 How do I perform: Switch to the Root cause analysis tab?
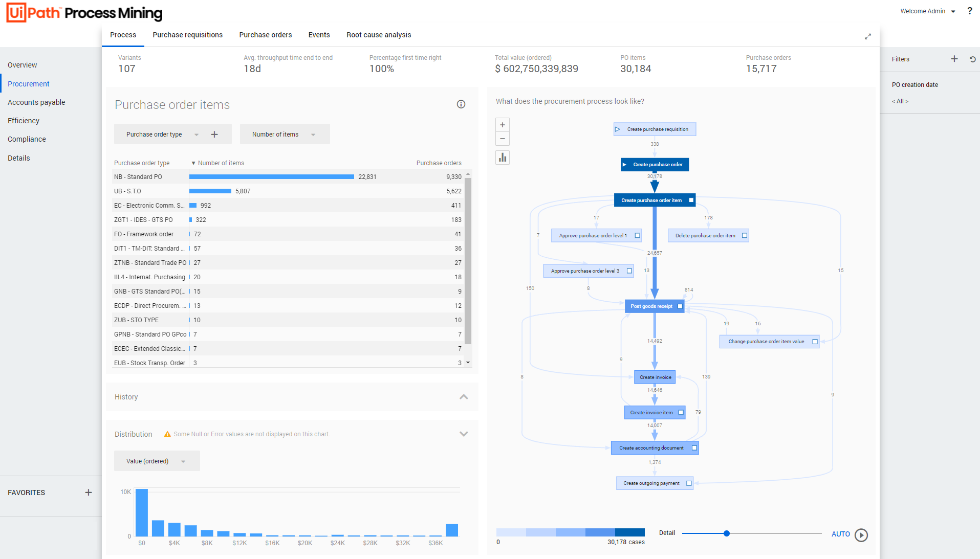[x=379, y=35]
